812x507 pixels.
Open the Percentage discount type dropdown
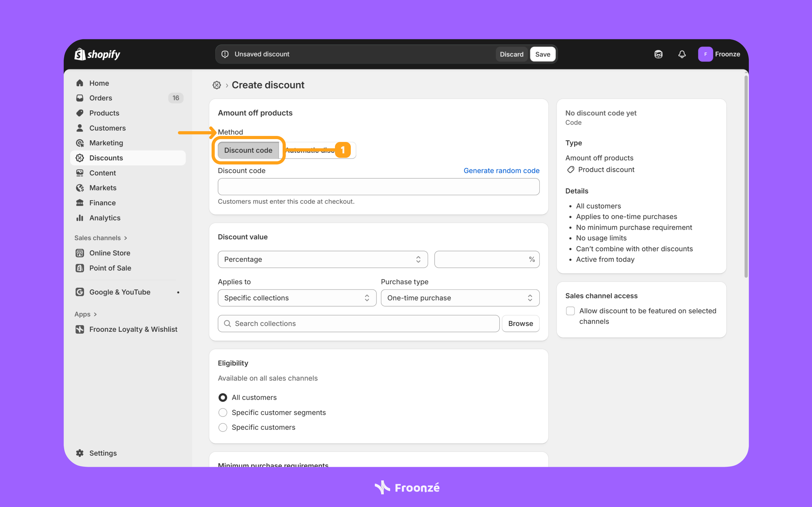pos(323,259)
